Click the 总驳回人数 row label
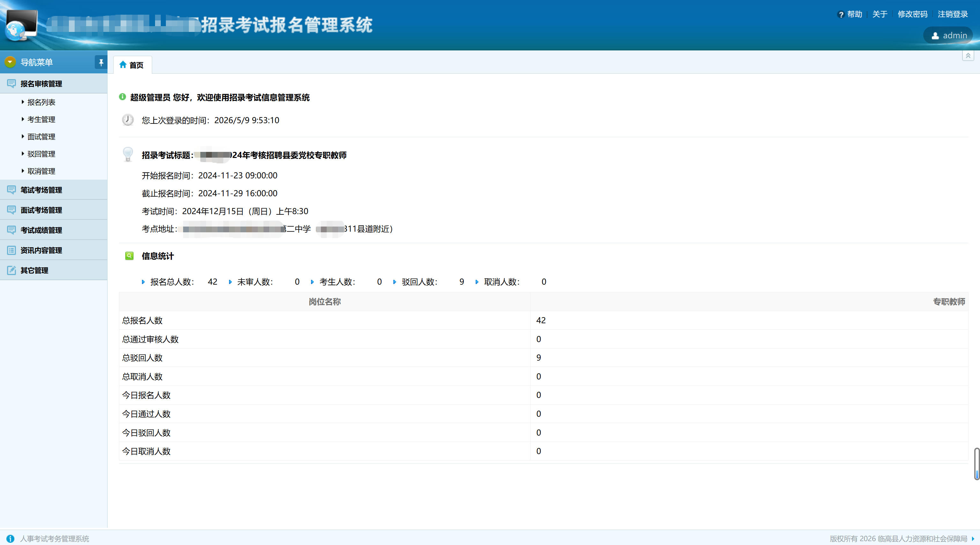 (x=142, y=357)
